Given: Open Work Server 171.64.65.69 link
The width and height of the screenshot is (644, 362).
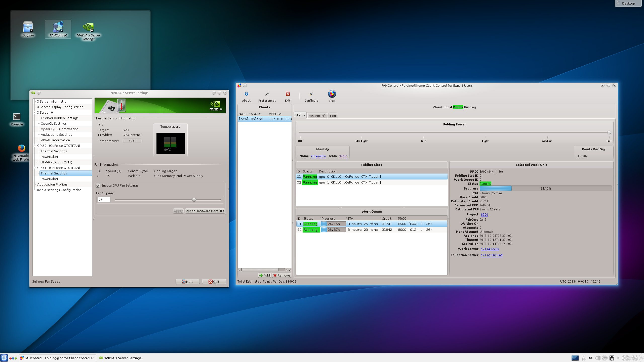Looking at the screenshot, I should (x=490, y=249).
